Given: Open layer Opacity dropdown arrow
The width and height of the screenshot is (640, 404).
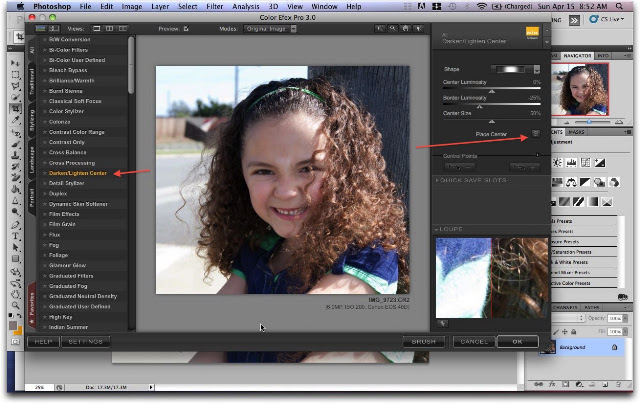Looking at the screenshot, I should click(x=625, y=318).
